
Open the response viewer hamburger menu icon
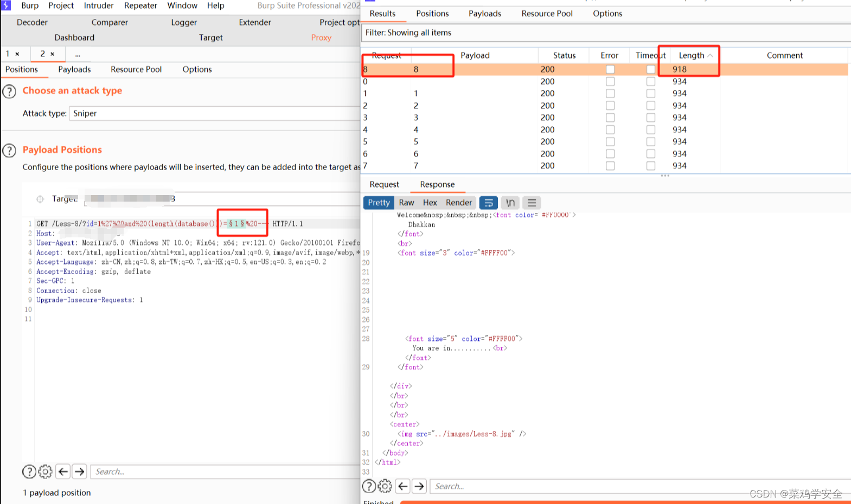pyautogui.click(x=532, y=203)
